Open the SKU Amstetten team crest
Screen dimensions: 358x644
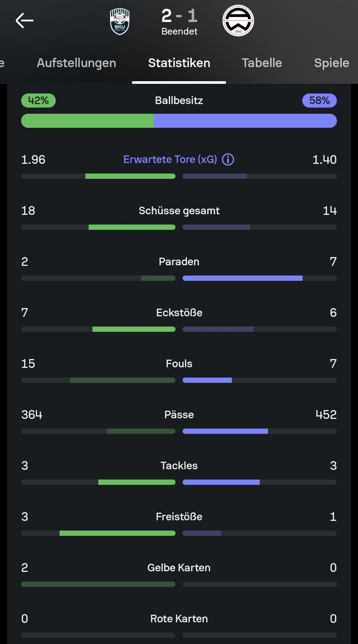[x=120, y=21]
